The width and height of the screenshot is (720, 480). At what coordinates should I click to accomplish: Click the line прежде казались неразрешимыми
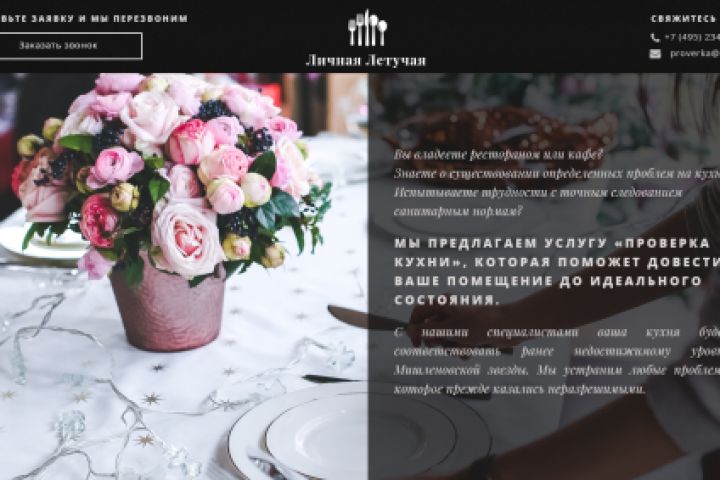(520, 390)
